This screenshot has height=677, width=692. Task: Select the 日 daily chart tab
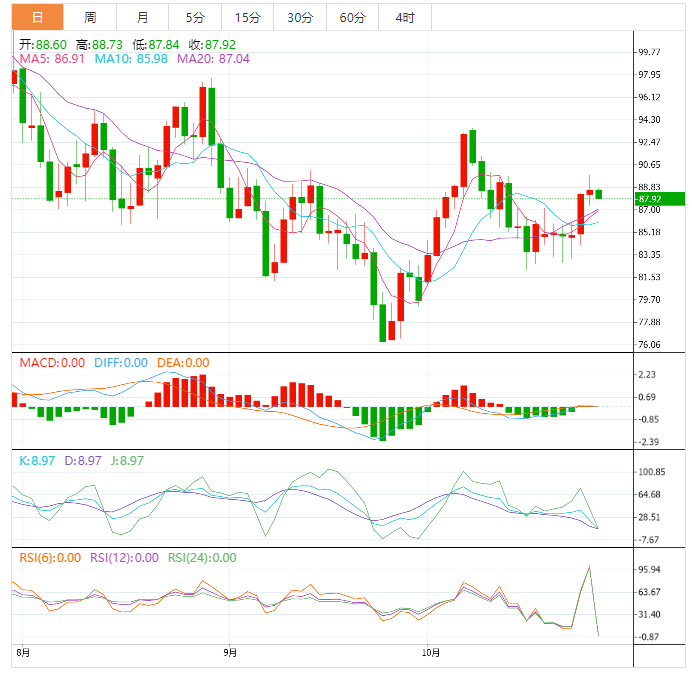coord(38,17)
